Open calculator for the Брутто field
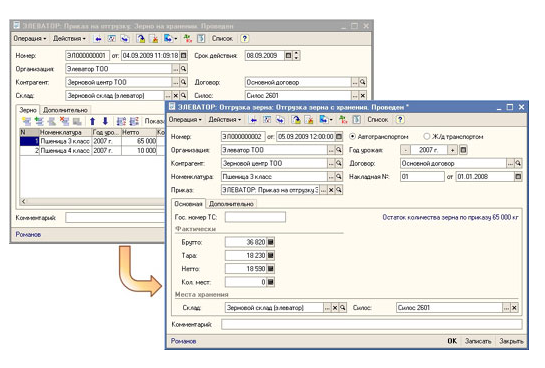The width and height of the screenshot is (545, 368). pos(271,242)
